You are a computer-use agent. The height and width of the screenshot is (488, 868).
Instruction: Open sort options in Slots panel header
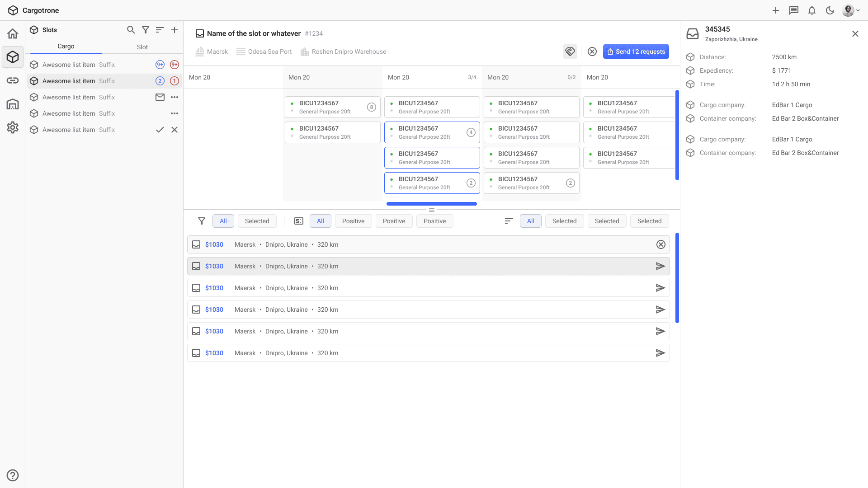click(160, 30)
